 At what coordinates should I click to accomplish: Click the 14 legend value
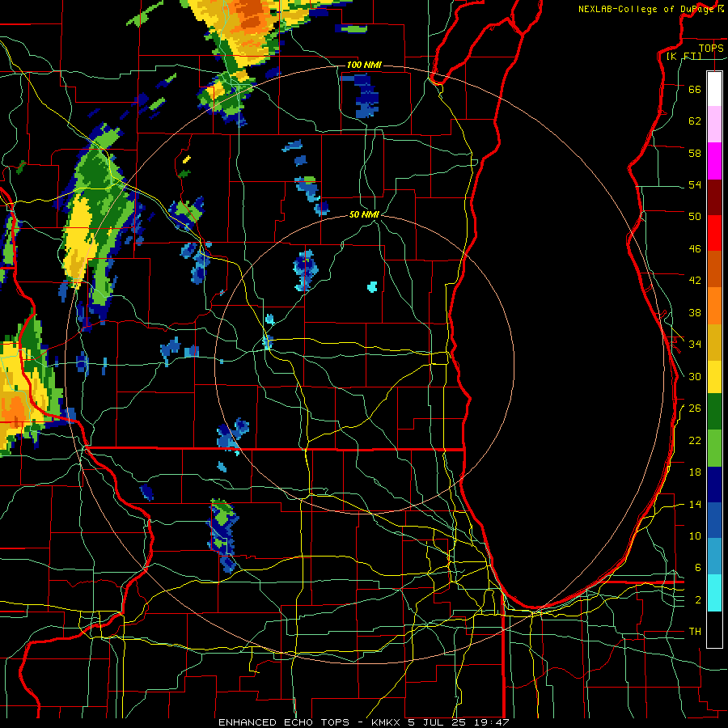(x=695, y=504)
